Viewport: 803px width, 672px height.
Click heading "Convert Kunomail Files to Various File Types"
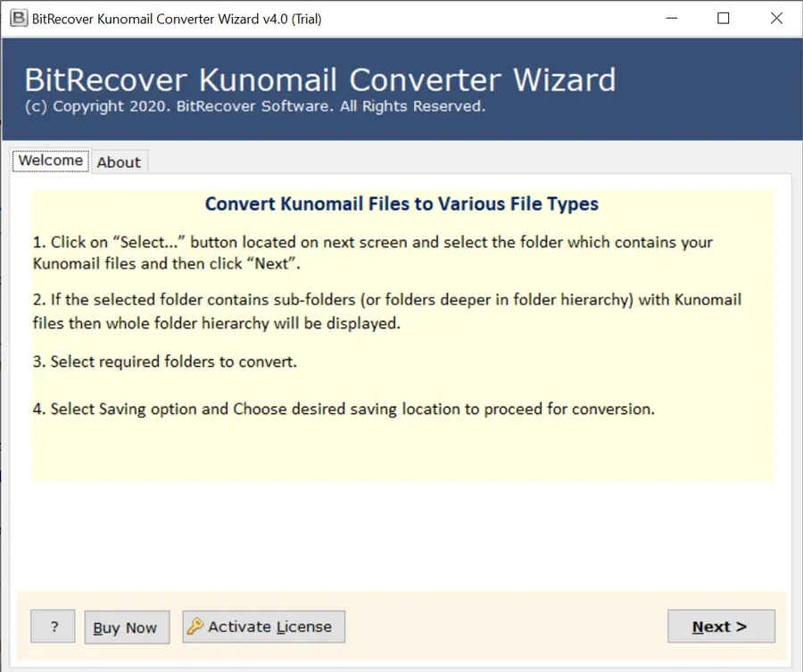click(x=401, y=203)
